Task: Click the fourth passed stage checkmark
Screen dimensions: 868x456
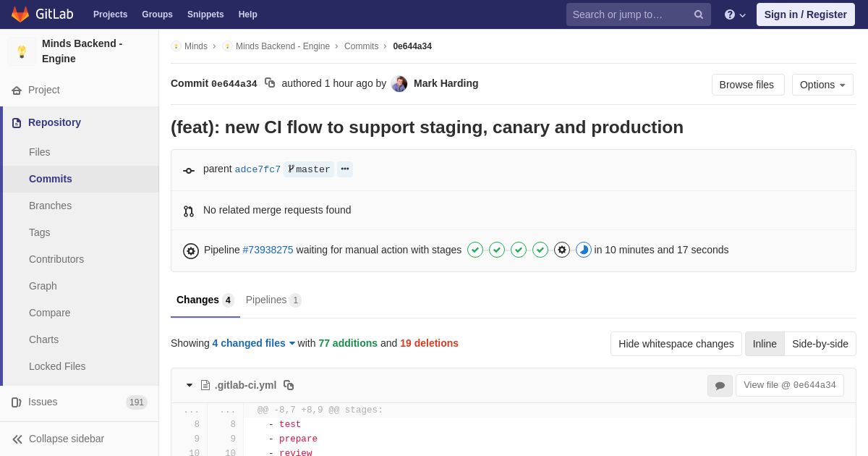Action: (540, 250)
